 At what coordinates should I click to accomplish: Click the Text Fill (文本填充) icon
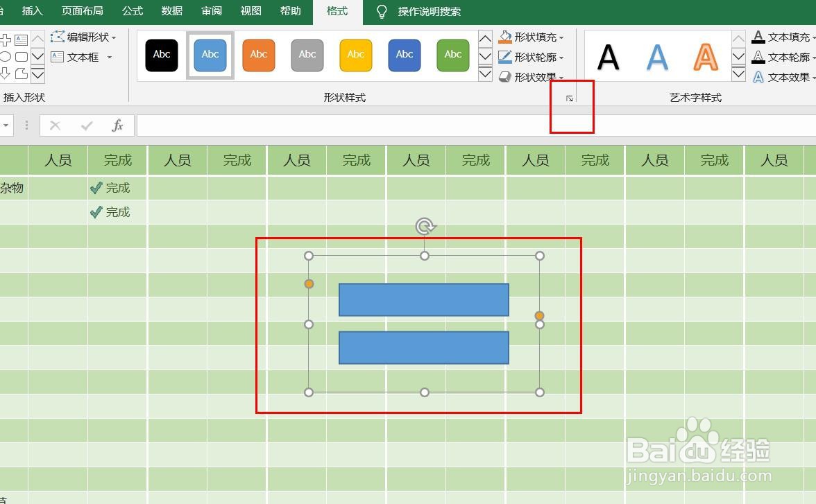758,36
